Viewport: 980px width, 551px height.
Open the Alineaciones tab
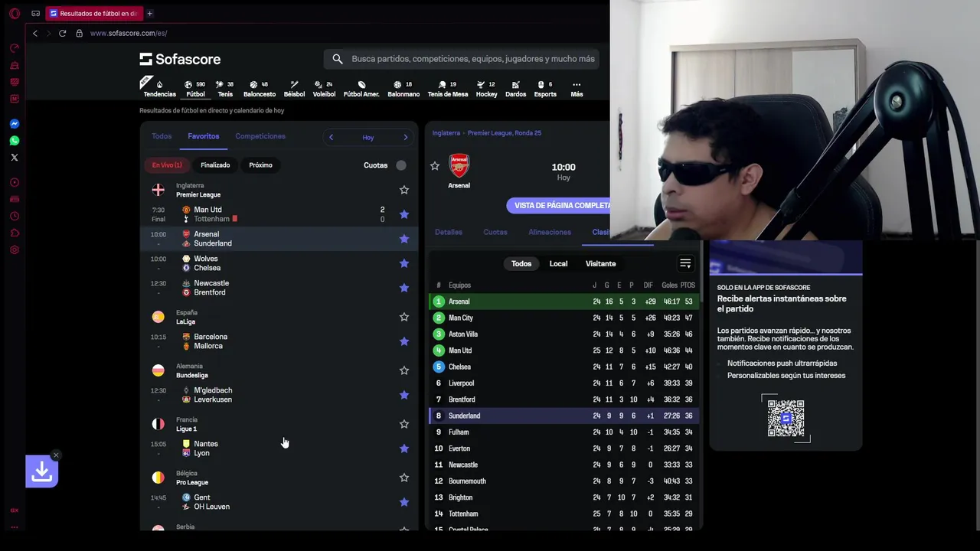[x=550, y=232]
